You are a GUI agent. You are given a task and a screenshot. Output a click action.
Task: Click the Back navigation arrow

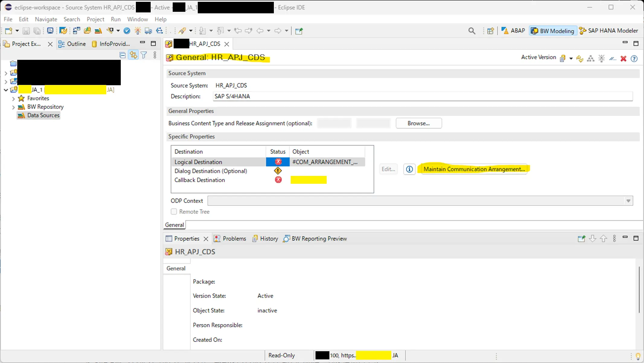pos(260,31)
